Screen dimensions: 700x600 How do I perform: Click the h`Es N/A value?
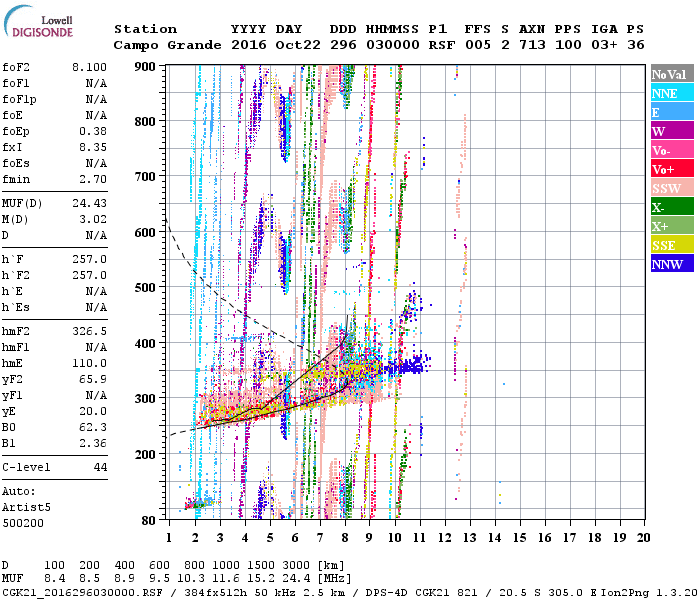(96, 308)
